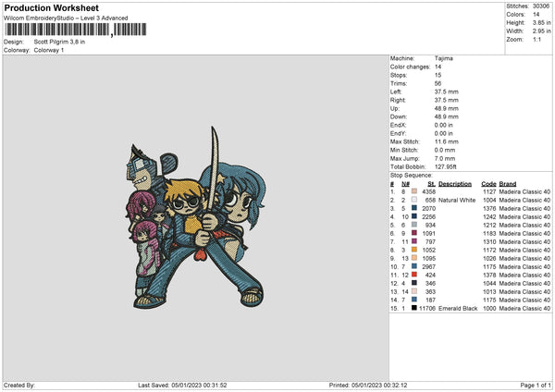Image resolution: width=555 pixels, height=392 pixels.
Task: Click the red swatch for code 1378
Action: 414,275
